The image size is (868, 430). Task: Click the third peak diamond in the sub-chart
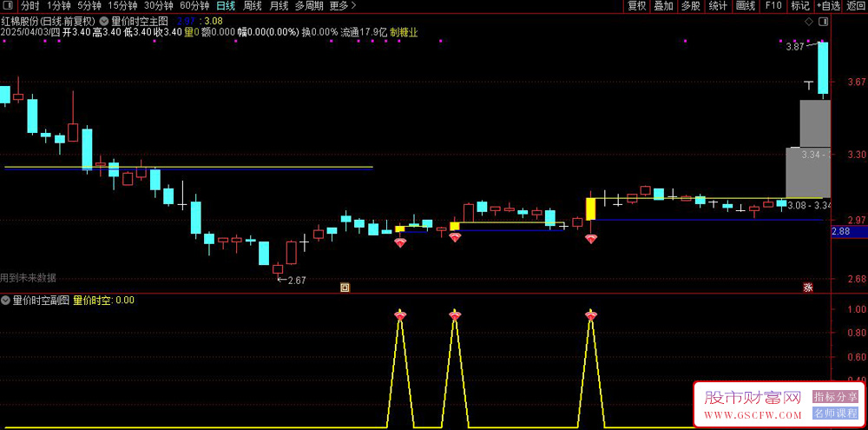[x=590, y=316]
